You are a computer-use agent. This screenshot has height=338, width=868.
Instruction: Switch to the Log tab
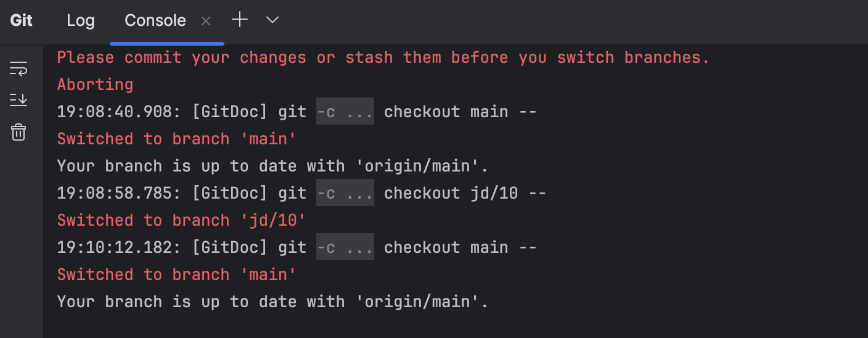81,20
